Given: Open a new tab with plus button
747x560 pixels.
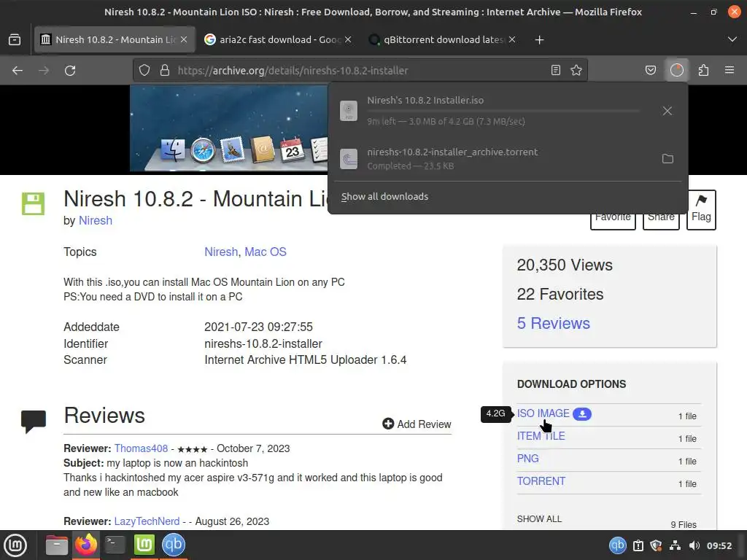Looking at the screenshot, I should (x=539, y=39).
